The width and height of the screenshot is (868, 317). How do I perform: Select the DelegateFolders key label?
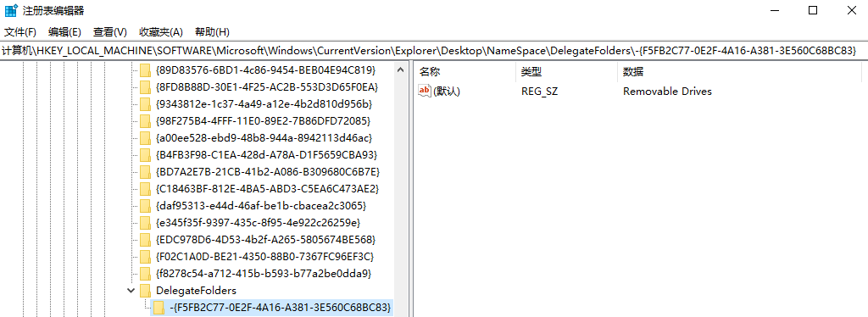(x=196, y=291)
